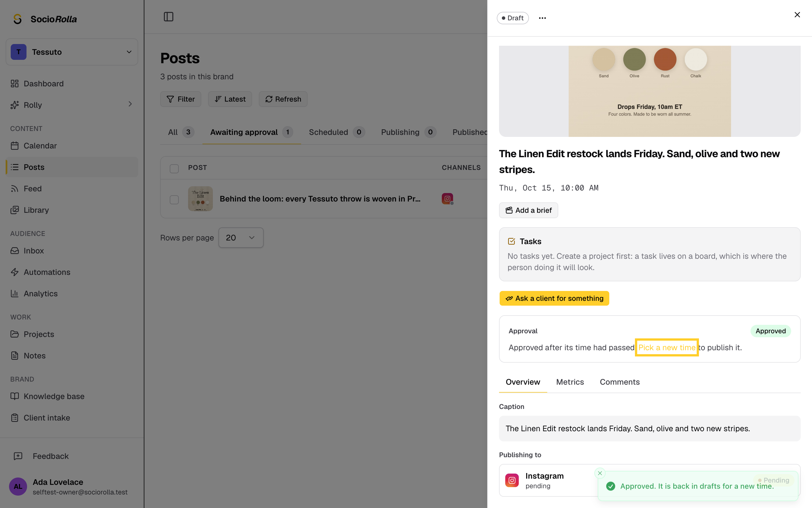The width and height of the screenshot is (812, 508).
Task: Switch to the Publishing tab
Action: 409,132
